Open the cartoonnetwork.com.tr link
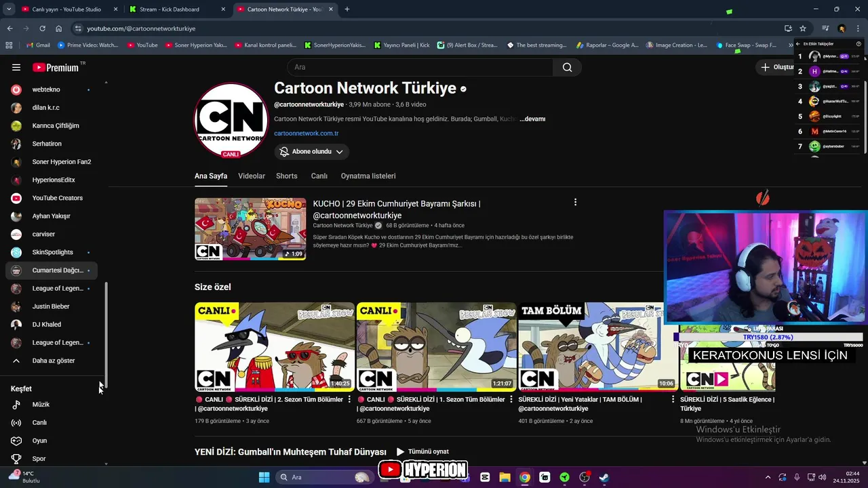Screen dimensions: 868x488 tap(307, 134)
